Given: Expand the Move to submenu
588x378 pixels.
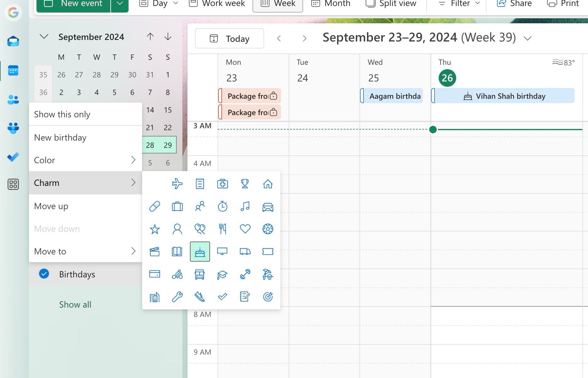Looking at the screenshot, I should click(86, 251).
